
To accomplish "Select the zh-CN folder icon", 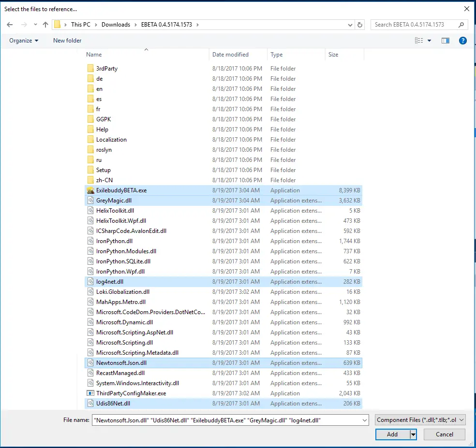I will click(90, 180).
